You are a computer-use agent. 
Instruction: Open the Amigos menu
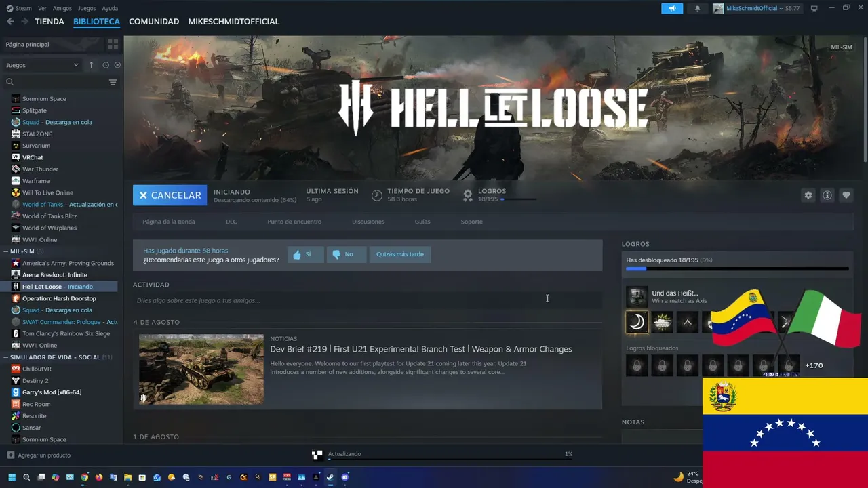tap(62, 8)
